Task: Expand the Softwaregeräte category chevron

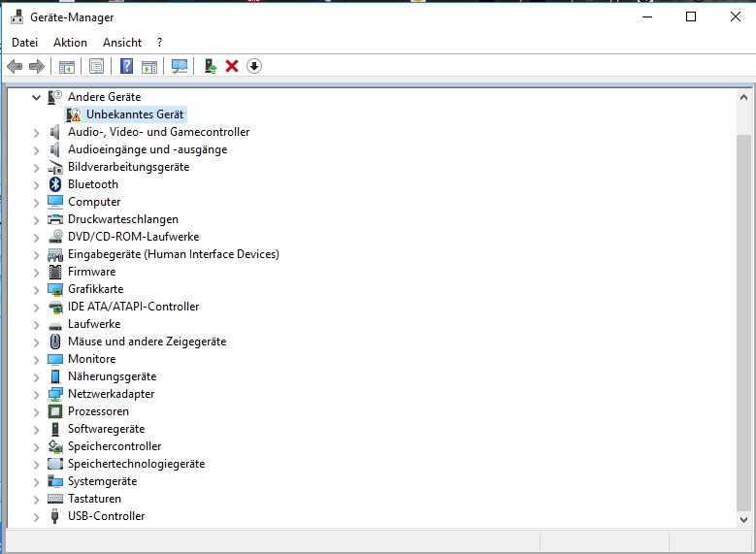Action: [x=36, y=430]
